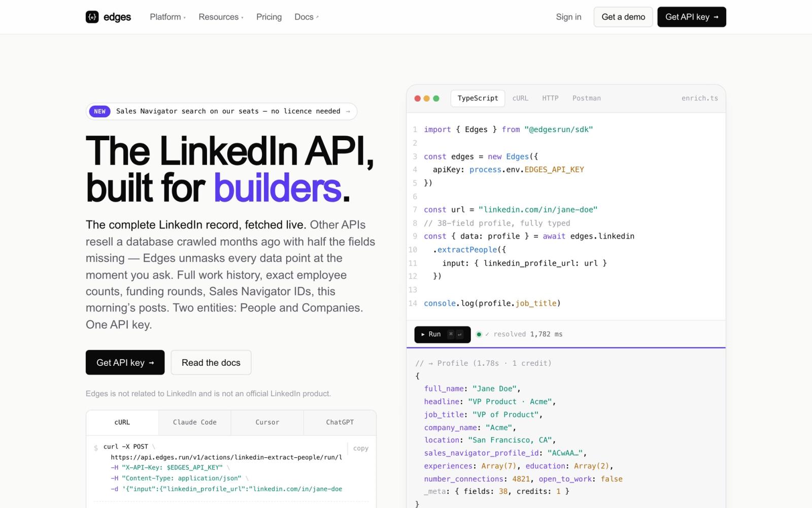Click the LinkedIn disclaimer text
This screenshot has width=812, height=508.
(208, 394)
